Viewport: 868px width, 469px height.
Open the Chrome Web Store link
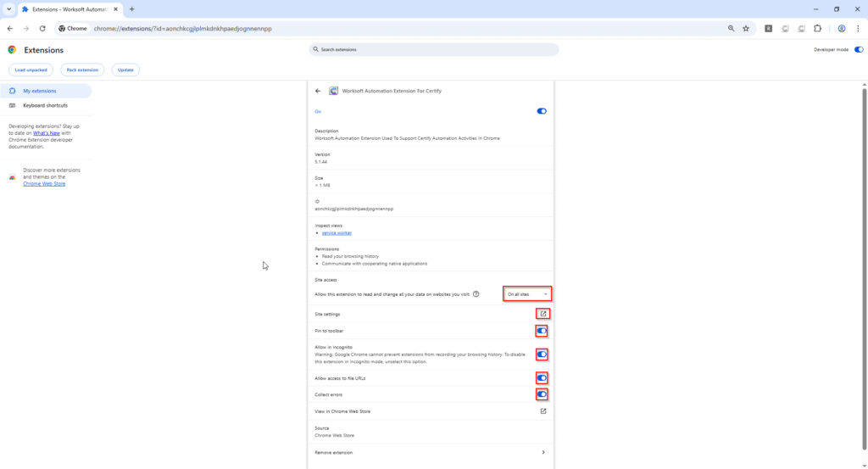pos(44,184)
